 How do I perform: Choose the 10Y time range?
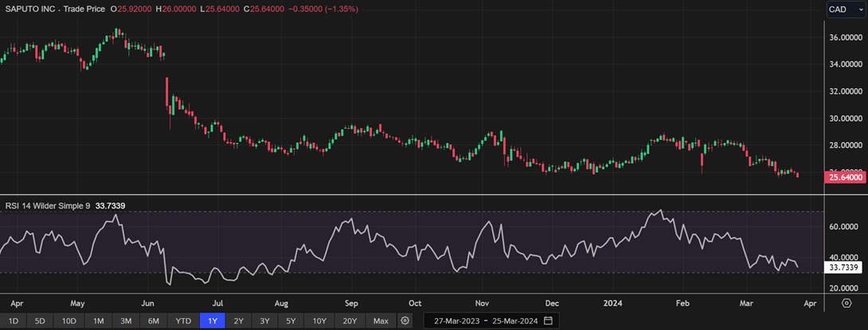pos(319,320)
